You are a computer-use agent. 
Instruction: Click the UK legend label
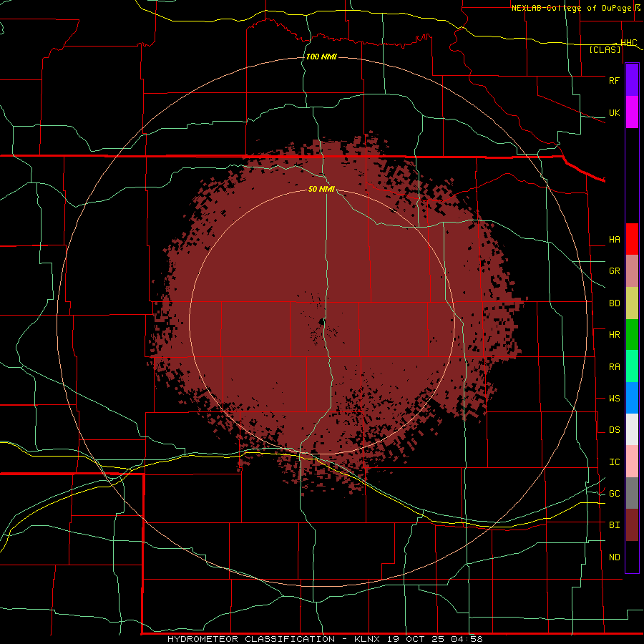click(x=614, y=112)
